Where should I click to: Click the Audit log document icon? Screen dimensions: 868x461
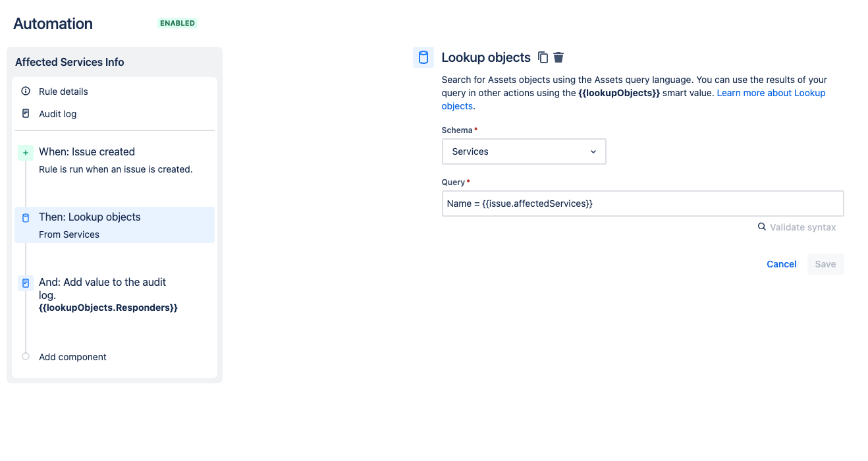coord(26,113)
